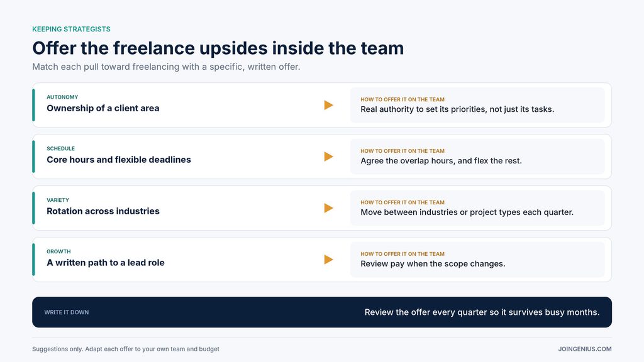Click 'HOW TO OFFER IT ON THE TEAM' in Schedule row
This screenshot has width=644, height=362.
(402, 151)
